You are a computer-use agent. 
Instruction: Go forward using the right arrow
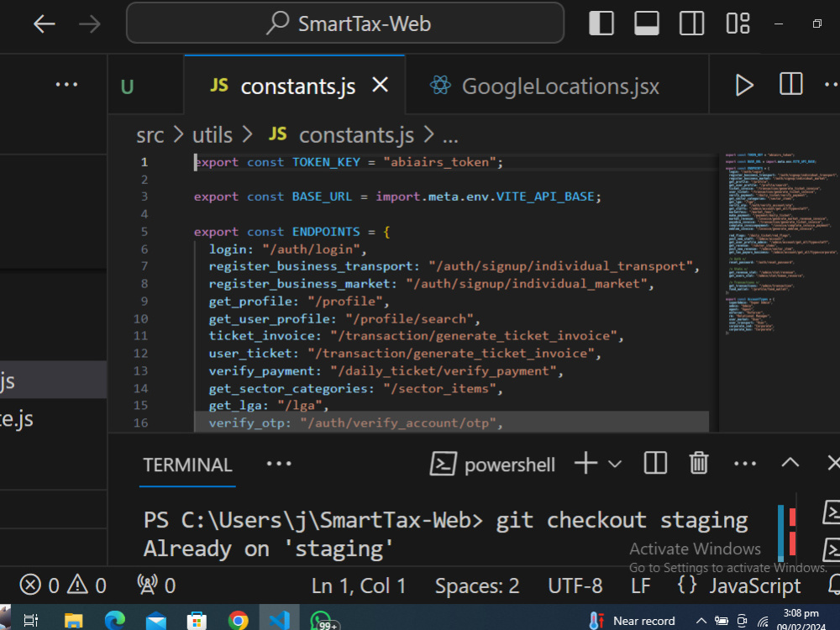pos(90,24)
